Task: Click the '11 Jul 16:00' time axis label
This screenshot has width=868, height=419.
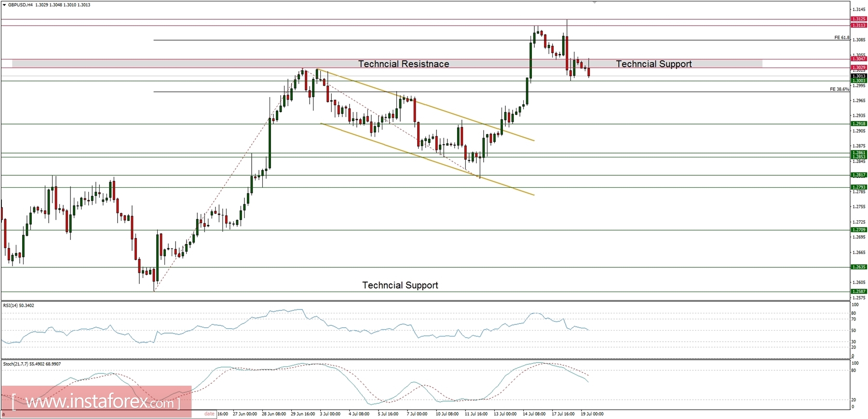Action: click(x=476, y=414)
